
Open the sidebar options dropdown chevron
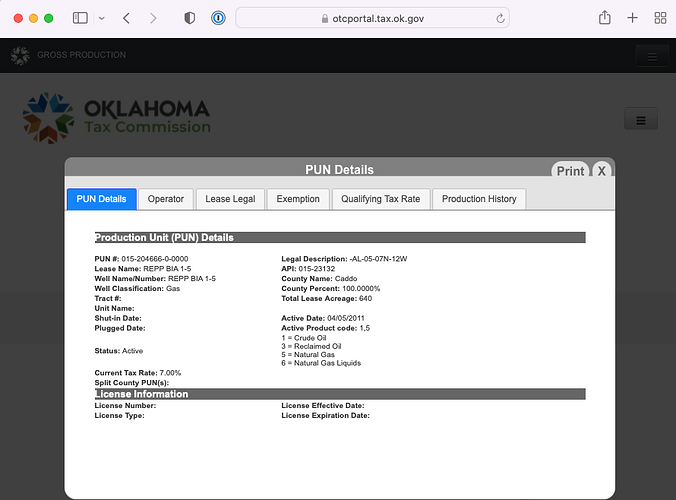(102, 19)
